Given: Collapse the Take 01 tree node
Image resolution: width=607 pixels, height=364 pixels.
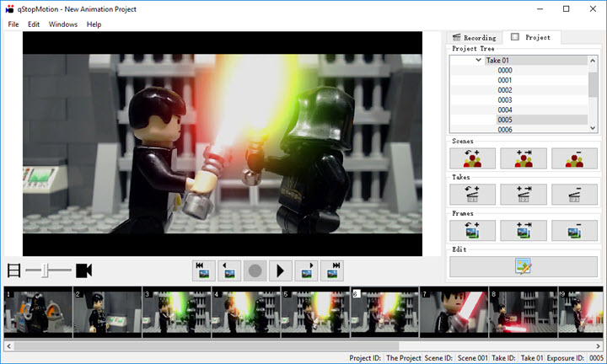Looking at the screenshot, I should coord(479,60).
